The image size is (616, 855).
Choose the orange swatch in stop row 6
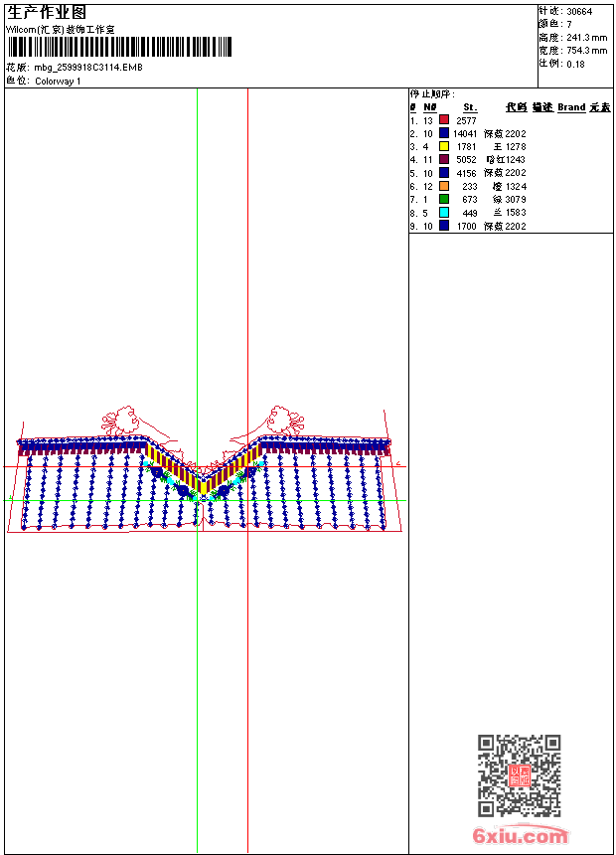[x=444, y=186]
